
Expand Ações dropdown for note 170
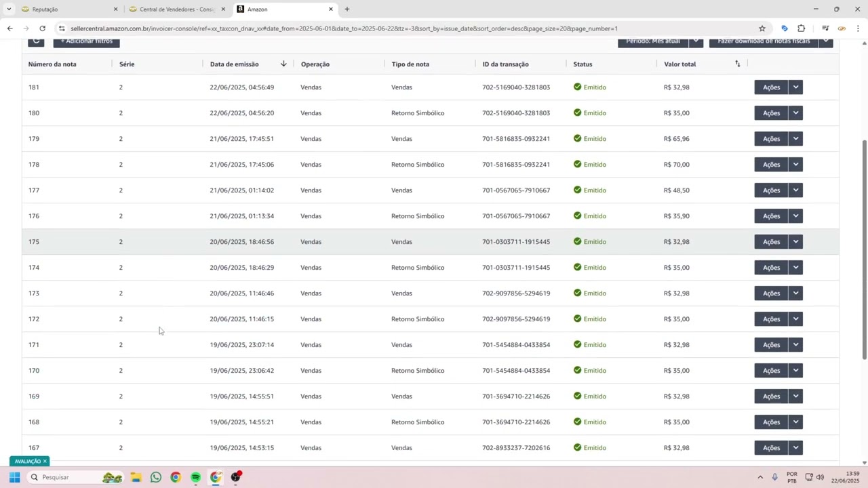point(796,371)
